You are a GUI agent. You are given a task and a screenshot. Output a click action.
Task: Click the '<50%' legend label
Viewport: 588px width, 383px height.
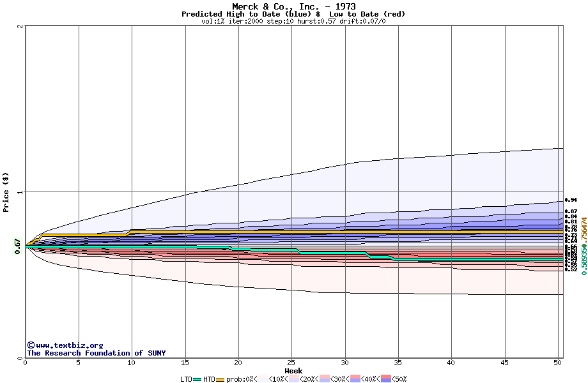(399, 379)
